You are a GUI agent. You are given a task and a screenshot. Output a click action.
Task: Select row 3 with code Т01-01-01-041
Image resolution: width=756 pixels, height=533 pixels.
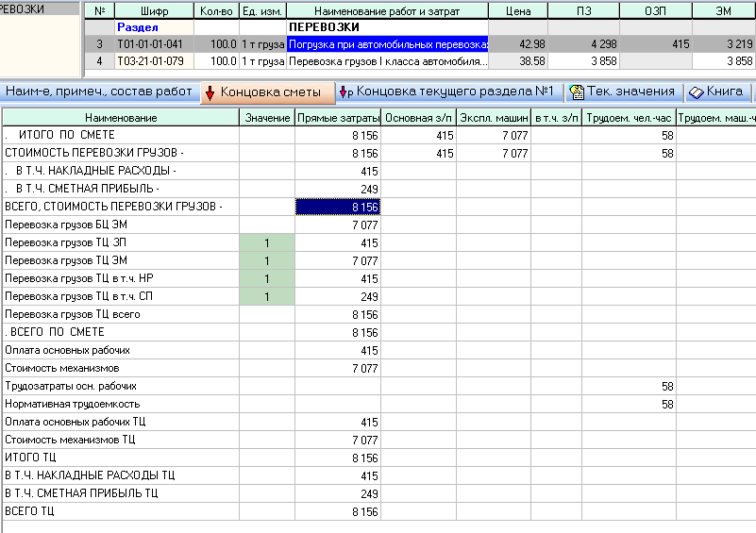[155, 44]
